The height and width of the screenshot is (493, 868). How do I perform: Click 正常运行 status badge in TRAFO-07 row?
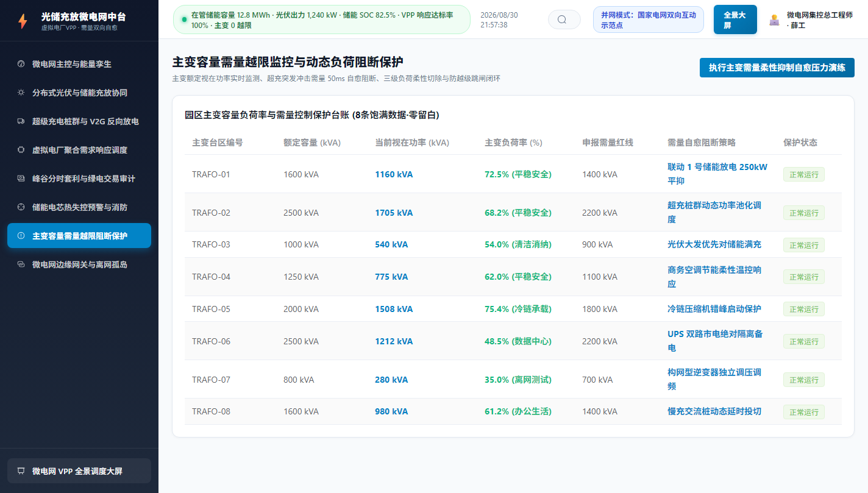click(x=804, y=380)
